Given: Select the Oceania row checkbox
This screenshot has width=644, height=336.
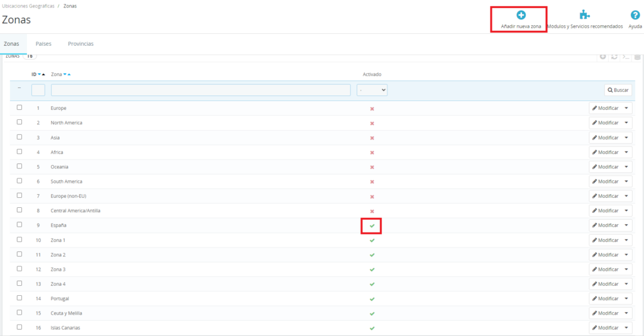Looking at the screenshot, I should tap(19, 166).
